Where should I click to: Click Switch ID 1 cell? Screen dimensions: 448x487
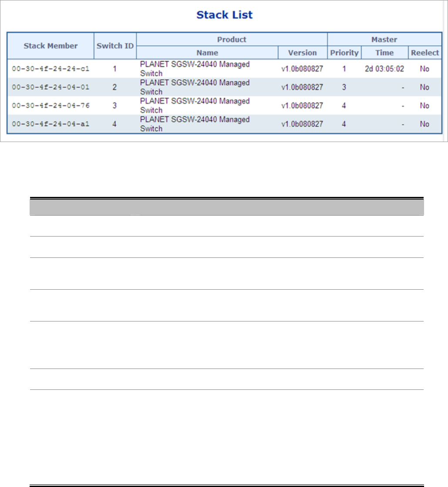(x=115, y=69)
